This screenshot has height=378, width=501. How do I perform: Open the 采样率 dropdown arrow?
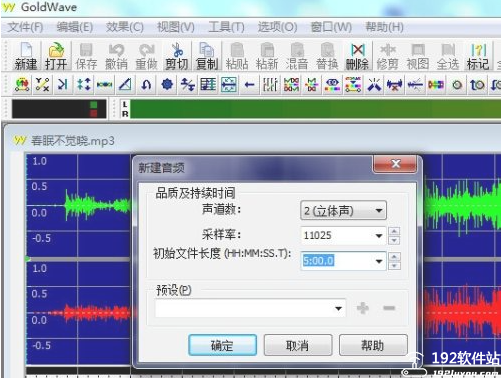(x=379, y=236)
